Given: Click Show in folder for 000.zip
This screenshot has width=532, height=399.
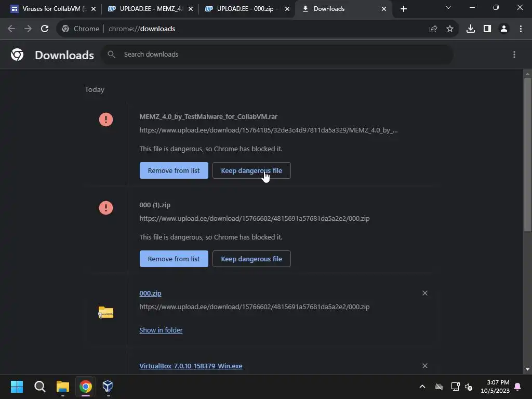Looking at the screenshot, I should (161, 330).
